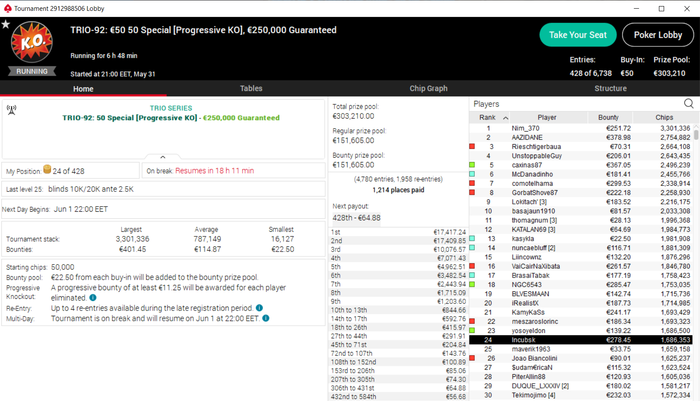Click cyan marker beside kasykla

pyautogui.click(x=472, y=238)
